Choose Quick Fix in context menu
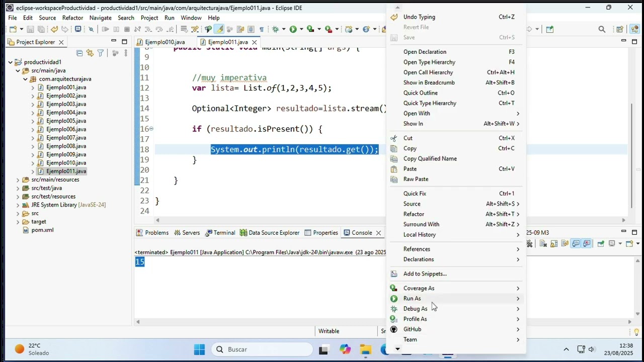The width and height of the screenshot is (644, 362). pos(456,194)
